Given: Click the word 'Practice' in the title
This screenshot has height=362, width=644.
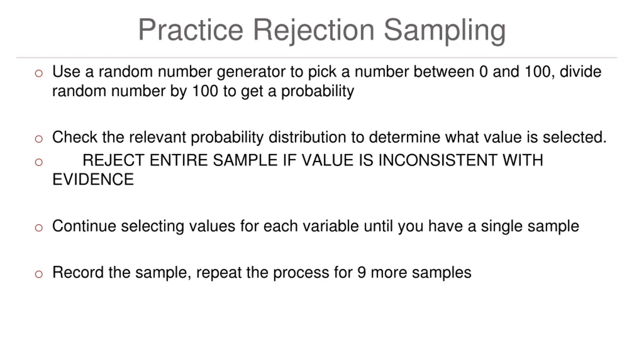Looking at the screenshot, I should pyautogui.click(x=191, y=29).
